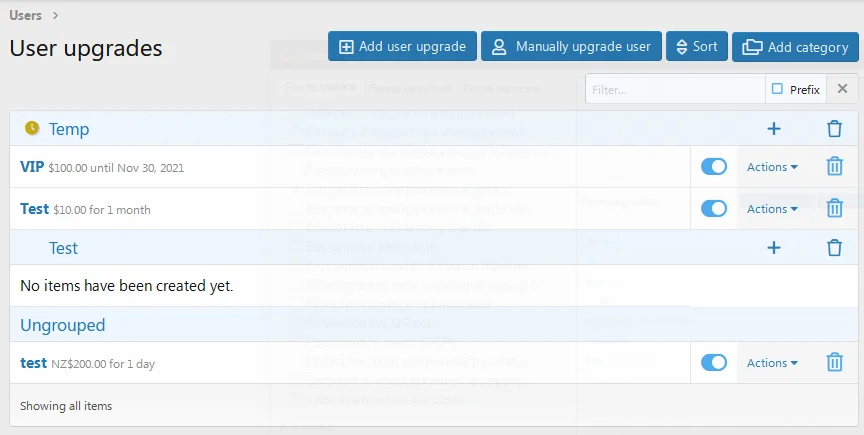Click the plus icon in Temp category
This screenshot has height=435, width=864.
[x=773, y=129]
